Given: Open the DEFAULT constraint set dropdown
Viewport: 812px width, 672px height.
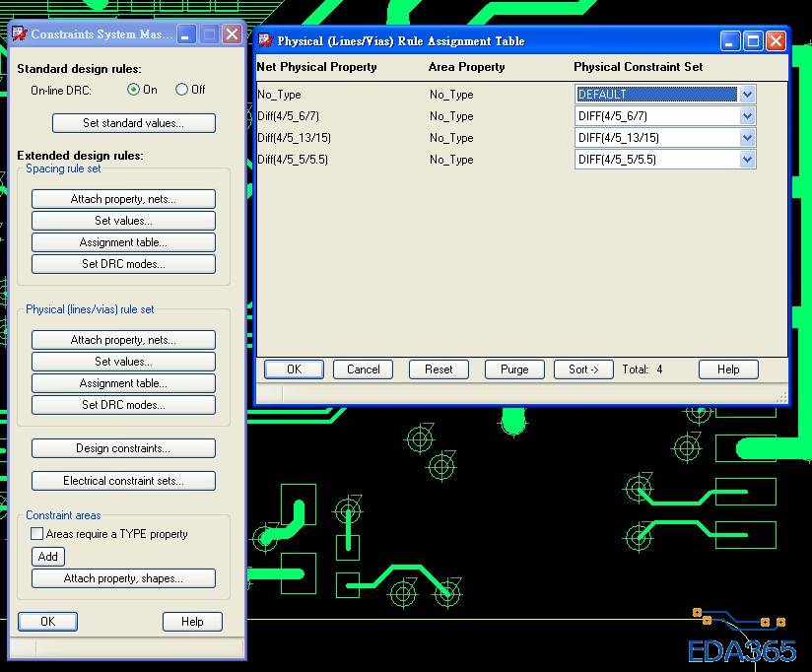Looking at the screenshot, I should click(747, 95).
